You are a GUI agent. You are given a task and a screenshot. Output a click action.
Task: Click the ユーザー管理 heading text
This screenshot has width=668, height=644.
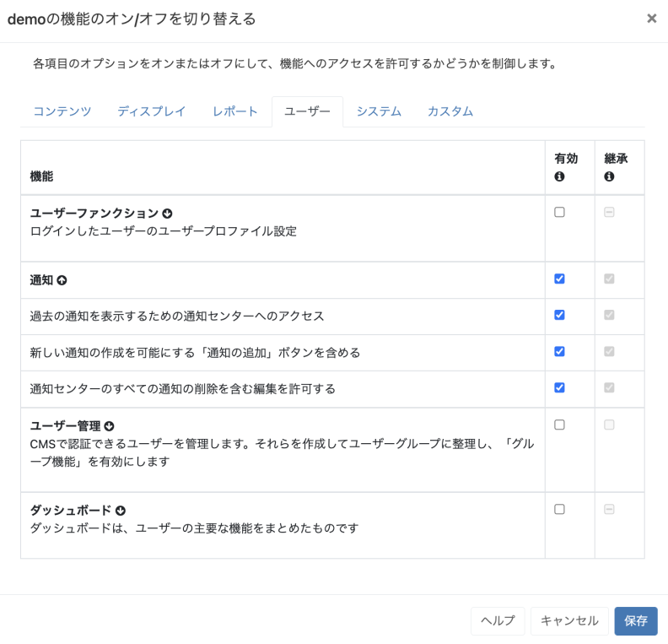pos(65,426)
